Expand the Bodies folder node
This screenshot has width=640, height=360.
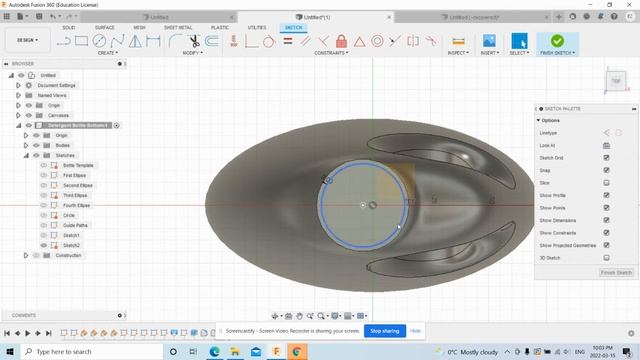[x=26, y=145]
